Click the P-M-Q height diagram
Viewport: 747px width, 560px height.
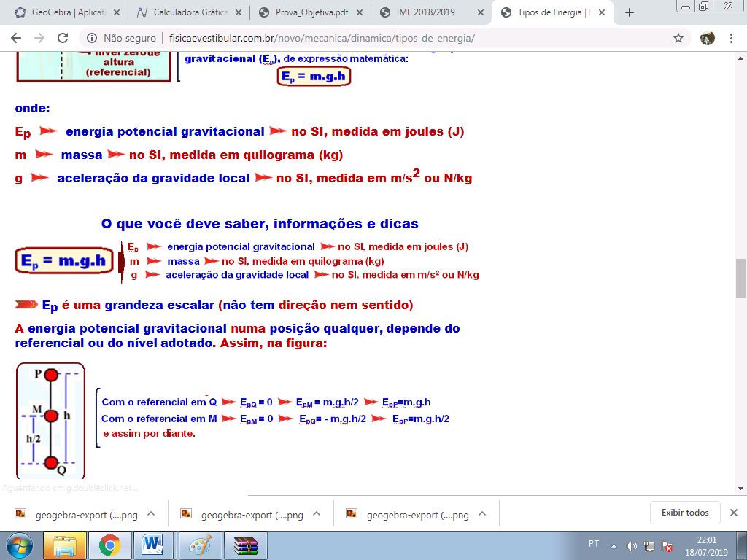pos(50,421)
